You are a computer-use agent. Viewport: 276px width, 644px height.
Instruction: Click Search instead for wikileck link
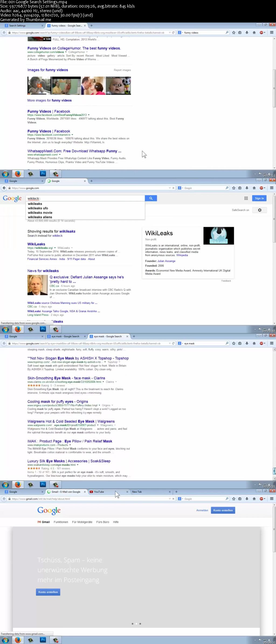pos(45,236)
